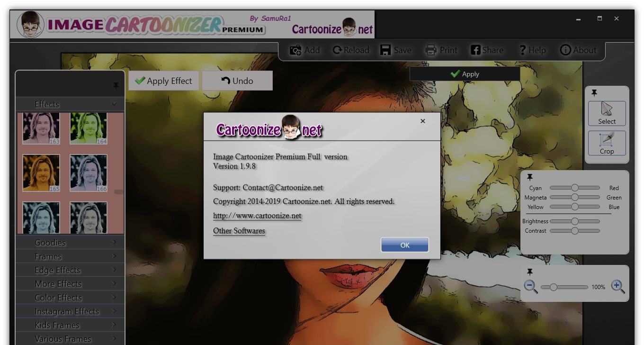Click the "Support: Contact@Cartoonize.net" text

pyautogui.click(x=268, y=188)
